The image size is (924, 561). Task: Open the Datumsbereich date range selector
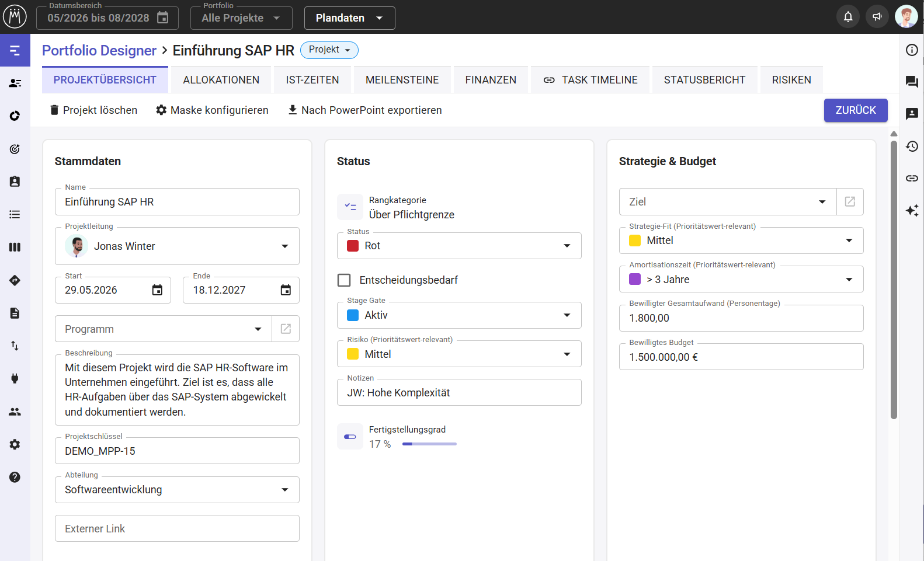click(107, 18)
